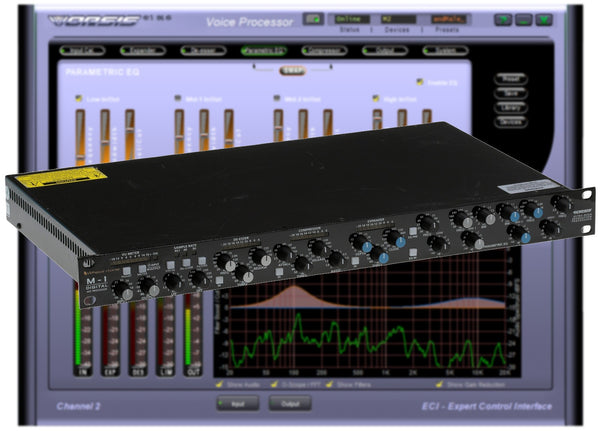The image size is (600, 431).
Task: Adjust the first slider under Mid 1 In/Out
Action: click(179, 132)
